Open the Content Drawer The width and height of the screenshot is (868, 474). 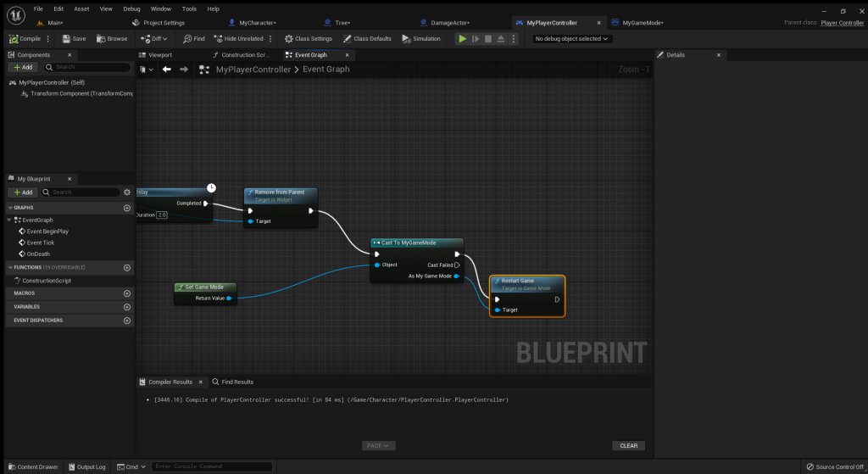point(33,467)
